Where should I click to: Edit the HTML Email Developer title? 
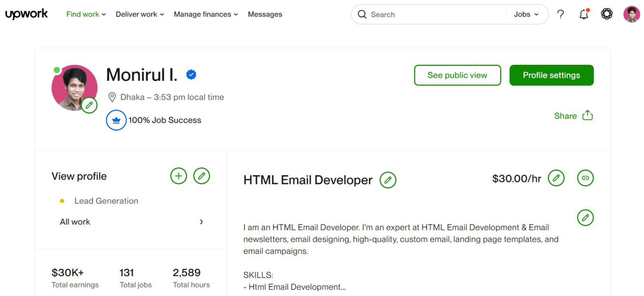(388, 180)
